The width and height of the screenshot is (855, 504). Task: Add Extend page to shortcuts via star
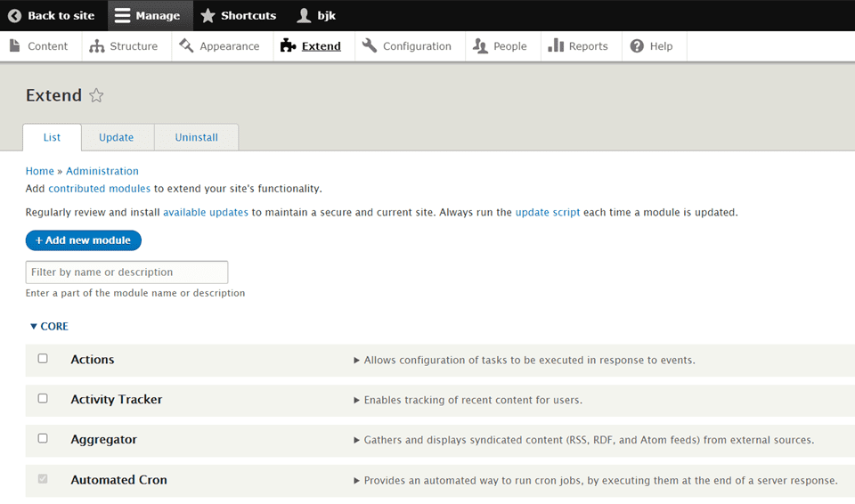96,95
